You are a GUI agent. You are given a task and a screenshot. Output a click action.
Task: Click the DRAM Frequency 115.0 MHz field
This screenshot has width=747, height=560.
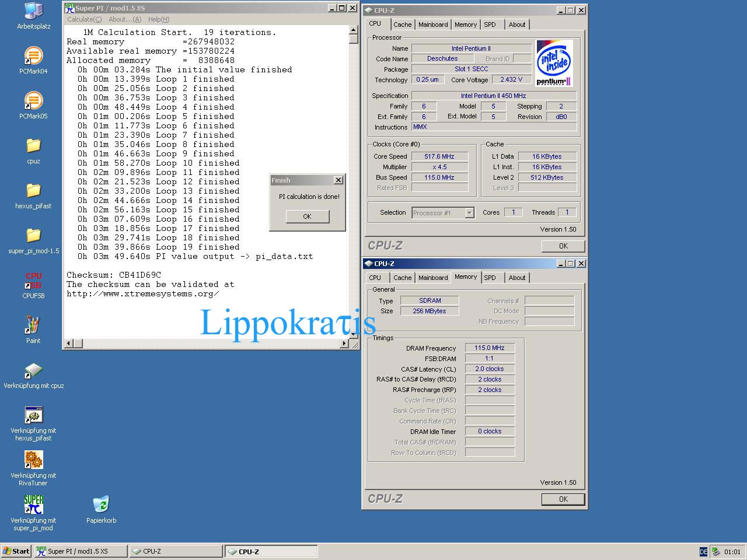(490, 348)
